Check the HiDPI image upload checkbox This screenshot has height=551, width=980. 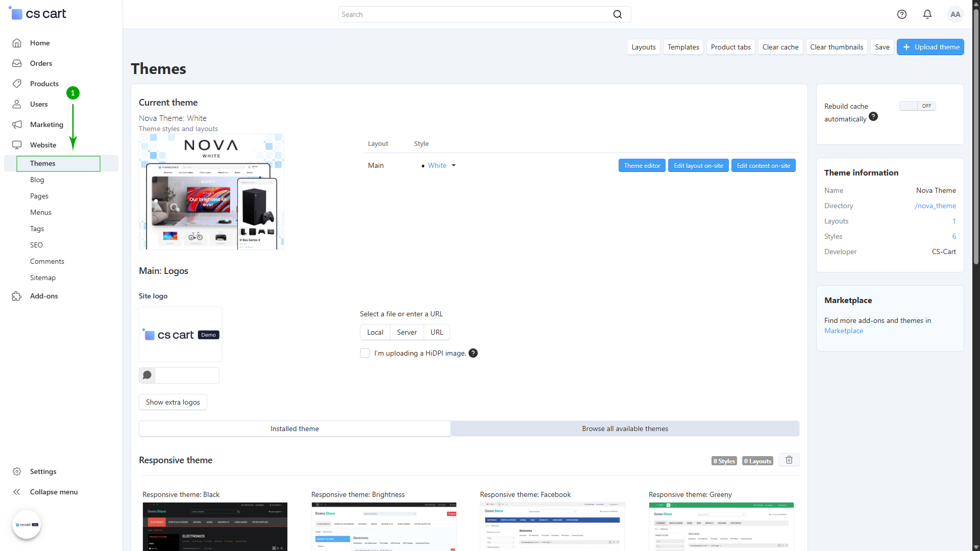(x=365, y=353)
